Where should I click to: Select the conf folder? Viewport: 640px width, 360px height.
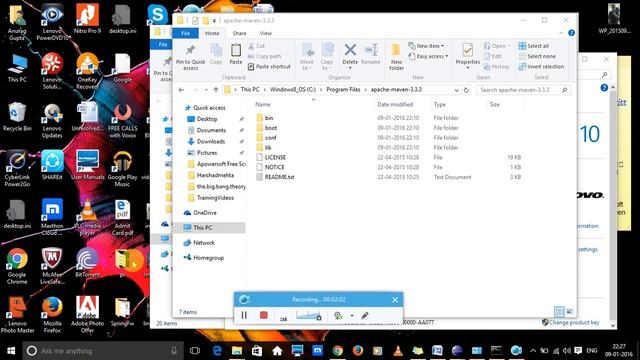click(x=270, y=138)
